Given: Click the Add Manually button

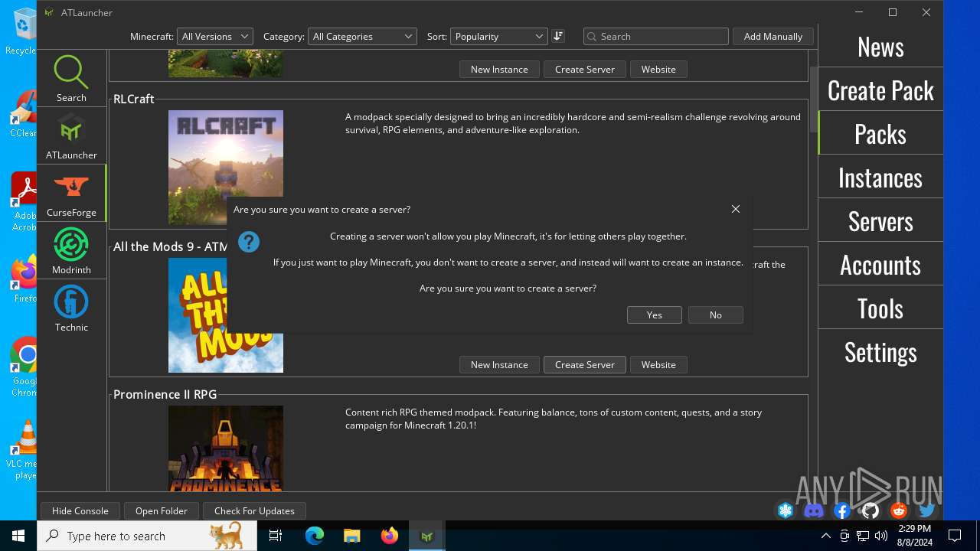Looking at the screenshot, I should pyautogui.click(x=773, y=36).
